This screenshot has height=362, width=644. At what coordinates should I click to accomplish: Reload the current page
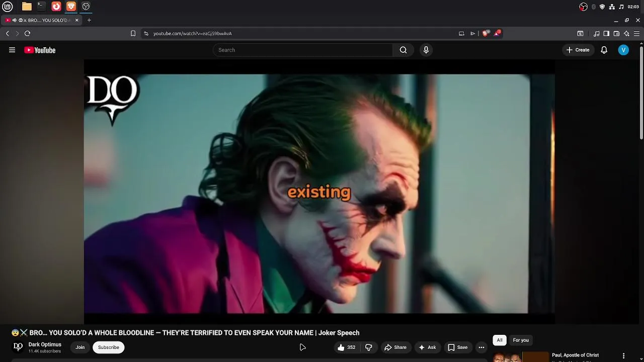click(x=28, y=33)
